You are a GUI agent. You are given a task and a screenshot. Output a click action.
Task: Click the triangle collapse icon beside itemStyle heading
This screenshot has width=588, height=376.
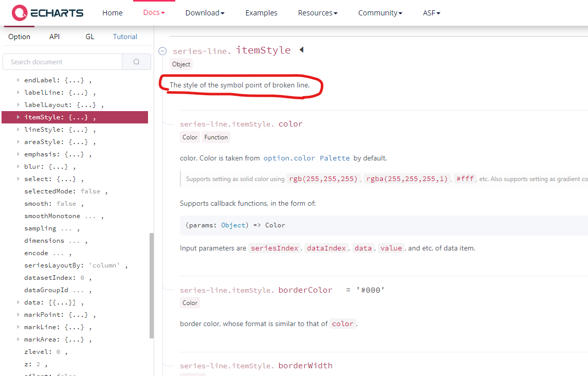click(x=301, y=49)
